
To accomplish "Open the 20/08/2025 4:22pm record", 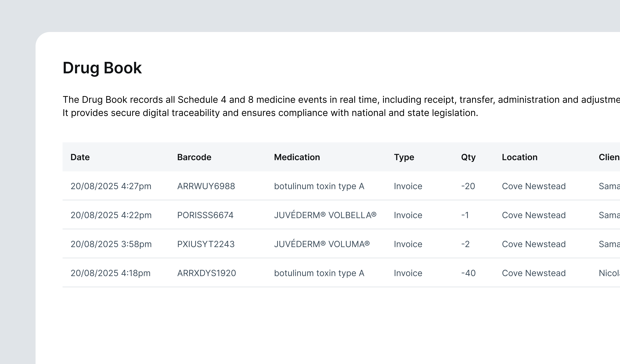I will [111, 215].
